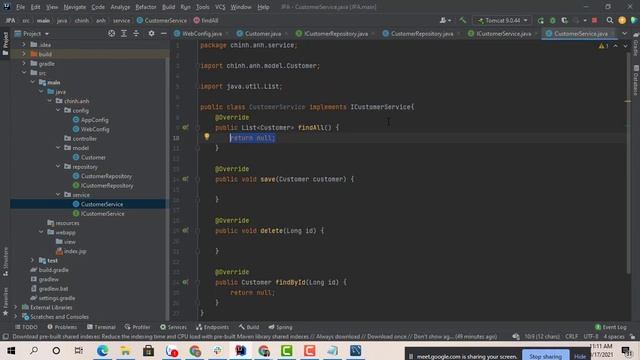
Task: Collapse the repository package
Action: [x=58, y=167]
